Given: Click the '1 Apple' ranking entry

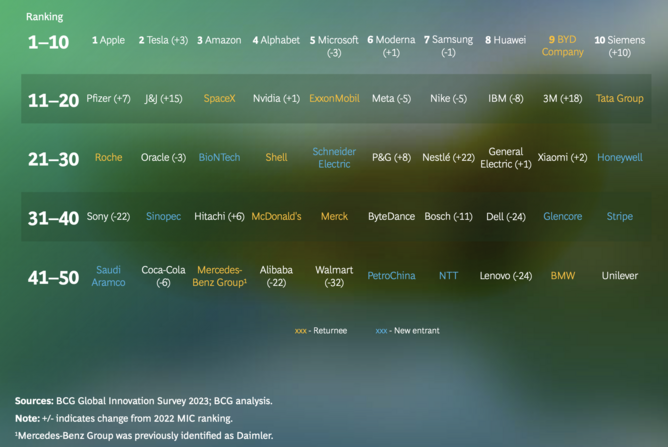Looking at the screenshot, I should click(x=109, y=40).
